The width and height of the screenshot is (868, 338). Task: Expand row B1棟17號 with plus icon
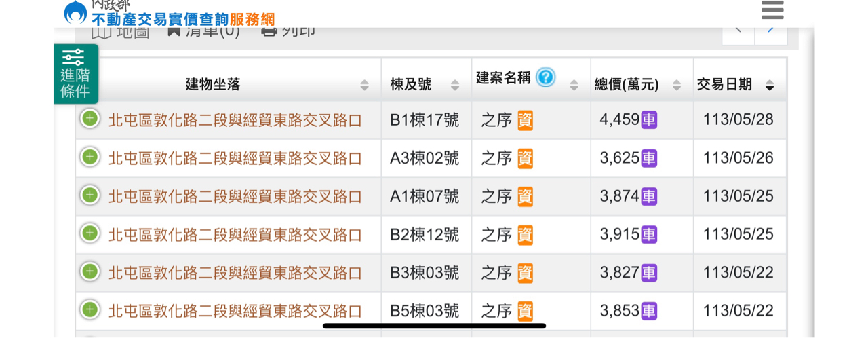90,119
